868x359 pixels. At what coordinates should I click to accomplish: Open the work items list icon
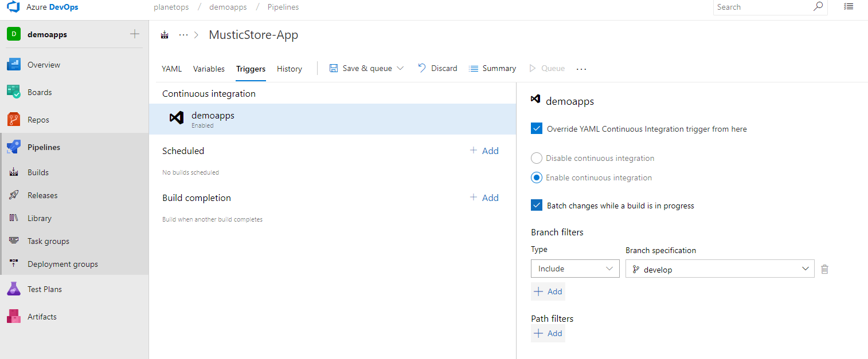849,7
